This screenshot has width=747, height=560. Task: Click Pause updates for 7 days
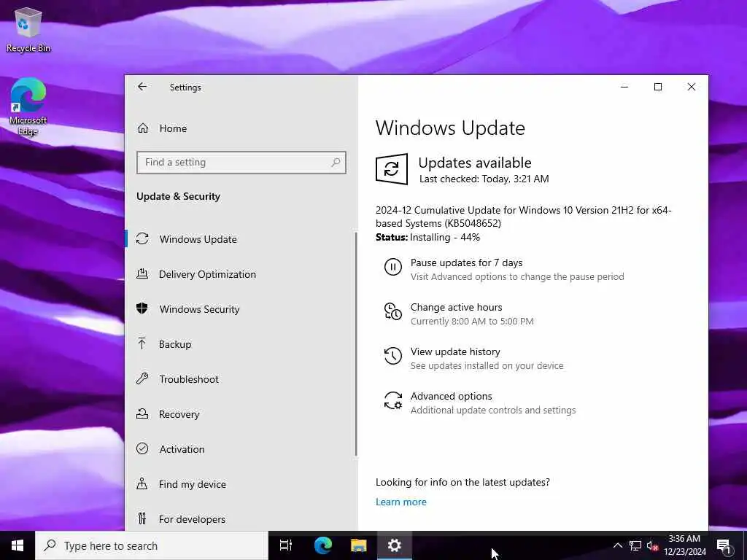tap(505, 270)
